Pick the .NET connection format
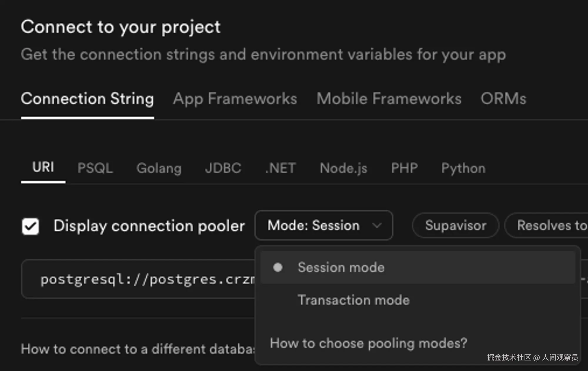This screenshot has width=588, height=371. [x=280, y=168]
